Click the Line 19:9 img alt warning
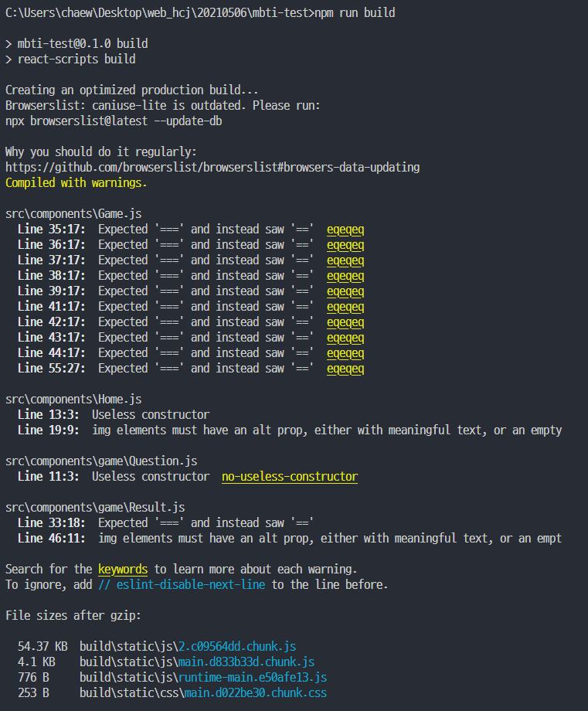This screenshot has height=711, width=588. (290, 430)
